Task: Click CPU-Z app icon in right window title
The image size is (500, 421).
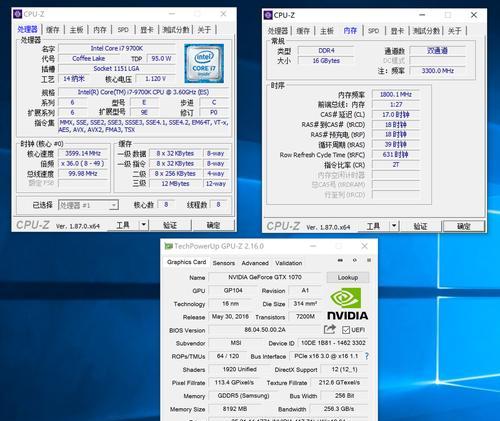Action: coord(268,15)
